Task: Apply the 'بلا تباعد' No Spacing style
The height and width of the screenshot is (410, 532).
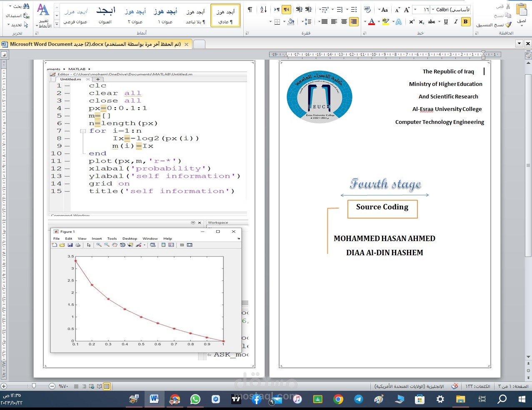Action: pos(195,16)
